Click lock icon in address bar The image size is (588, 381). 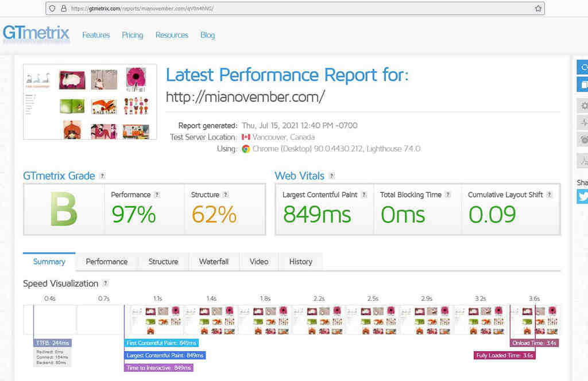click(x=64, y=8)
